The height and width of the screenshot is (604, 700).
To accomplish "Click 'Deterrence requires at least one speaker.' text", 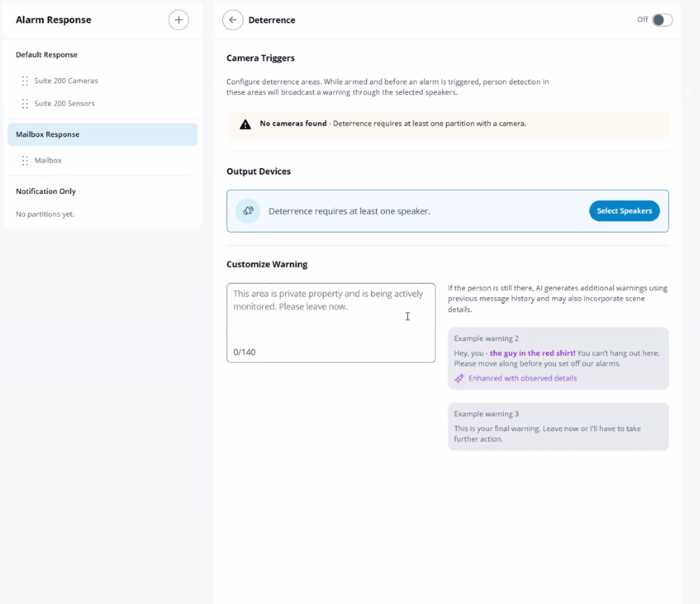I will tap(349, 211).
